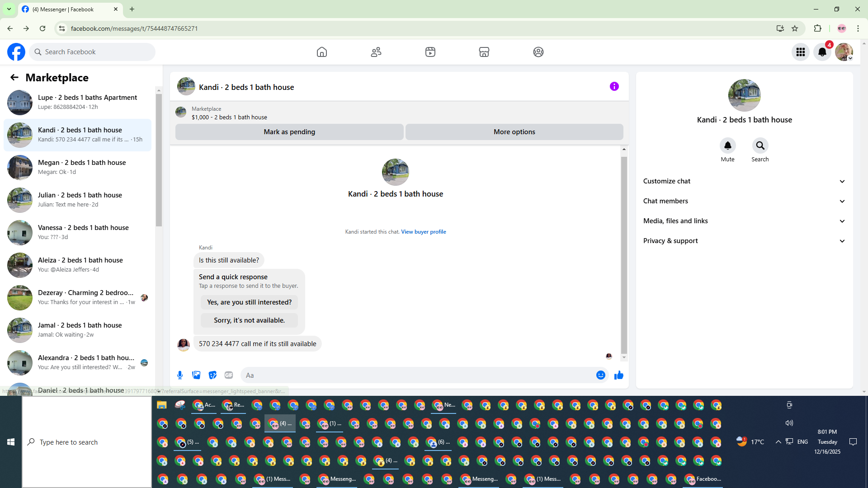868x488 pixels.
Task: Open the weather widget showing 17°C
Action: click(750, 442)
